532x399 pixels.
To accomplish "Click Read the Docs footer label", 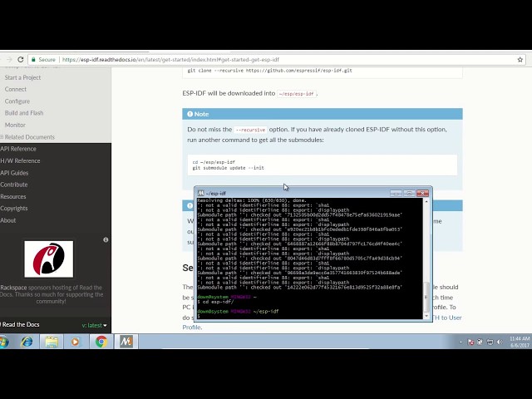I will pyautogui.click(x=20, y=324).
